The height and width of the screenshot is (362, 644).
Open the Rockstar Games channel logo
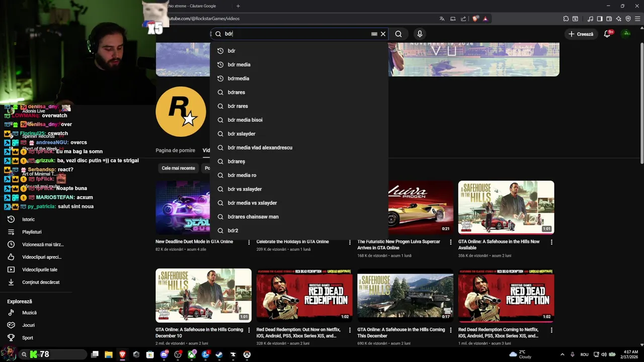[x=181, y=112]
